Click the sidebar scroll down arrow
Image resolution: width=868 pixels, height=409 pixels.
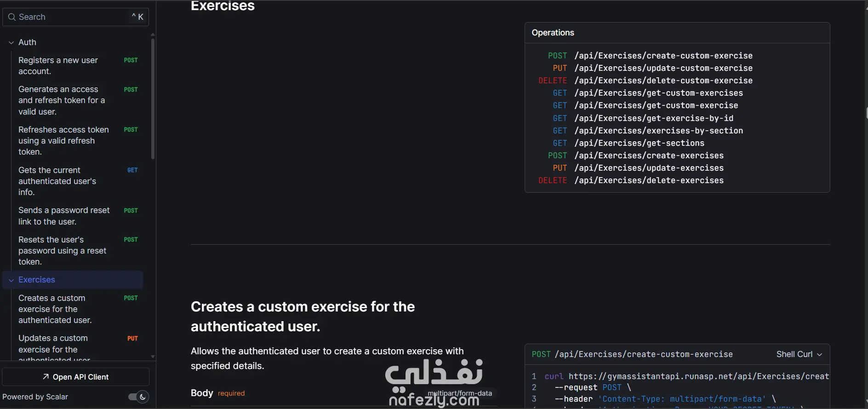[x=153, y=357]
